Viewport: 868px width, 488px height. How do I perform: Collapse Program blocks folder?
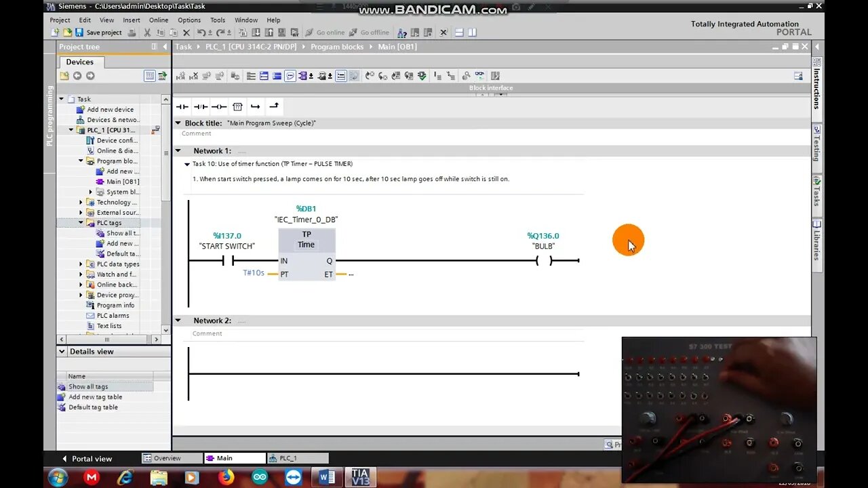(81, 161)
